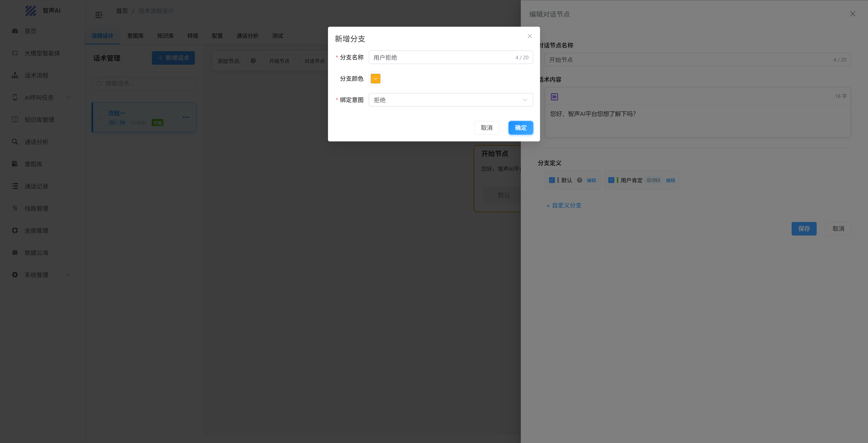Viewport: 868px width, 443px height.
Task: Click 保存 in the edit node drawer
Action: click(804, 229)
